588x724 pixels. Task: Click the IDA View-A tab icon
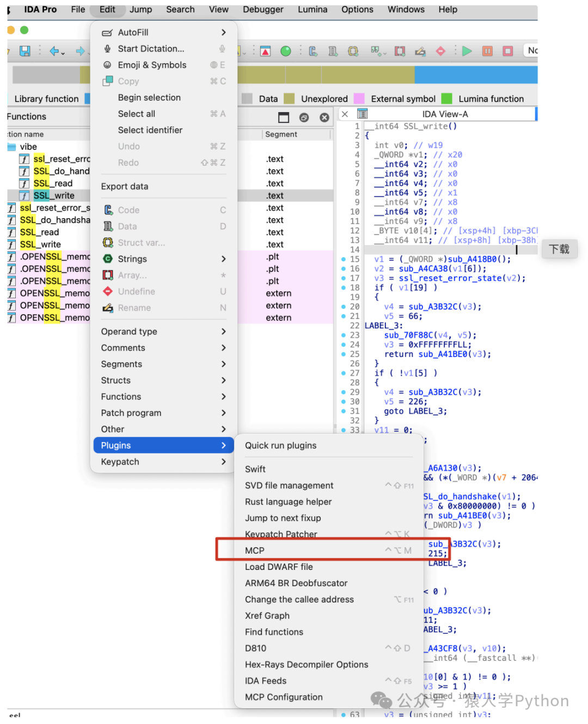point(363,114)
